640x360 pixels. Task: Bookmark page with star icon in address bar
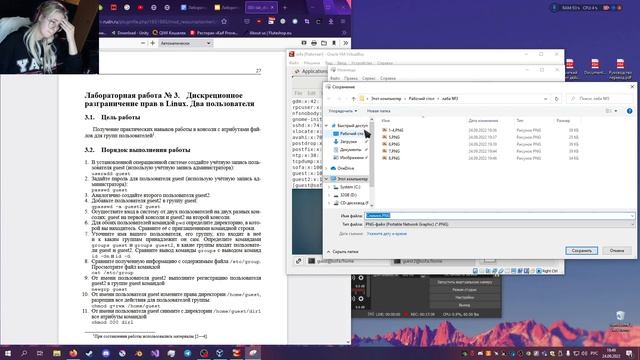[x=224, y=21]
